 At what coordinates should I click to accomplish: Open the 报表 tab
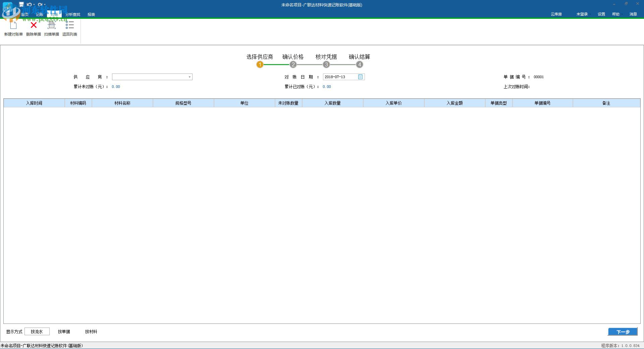click(x=91, y=14)
